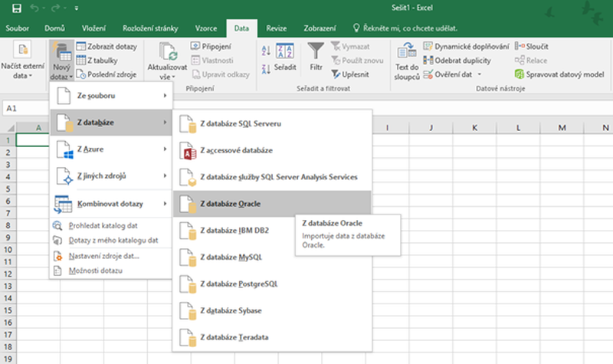613x364 pixels.
Task: Choose Z databáze SQL Serveru
Action: [x=272, y=123]
